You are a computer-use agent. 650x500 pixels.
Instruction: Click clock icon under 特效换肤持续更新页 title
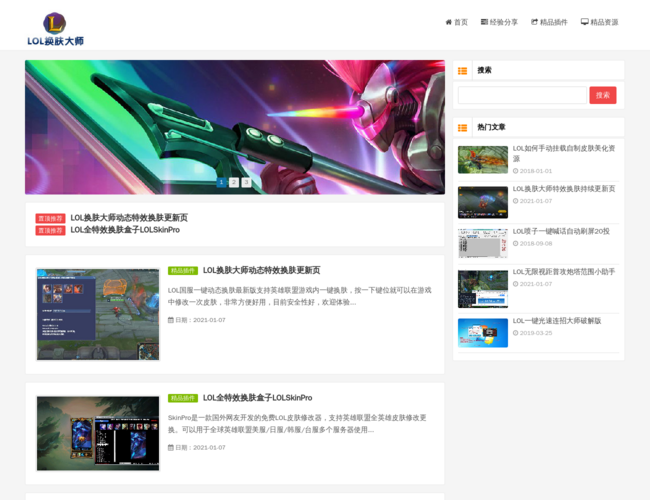tap(515, 201)
